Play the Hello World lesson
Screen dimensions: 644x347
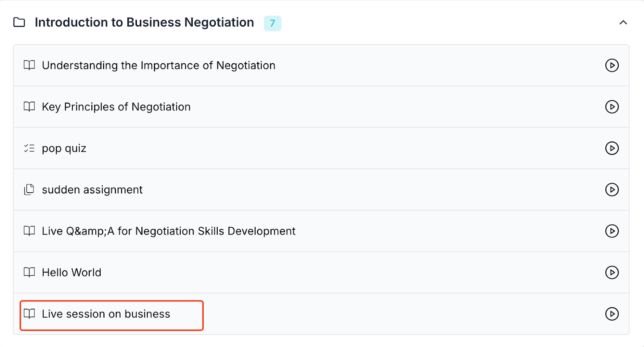[612, 272]
